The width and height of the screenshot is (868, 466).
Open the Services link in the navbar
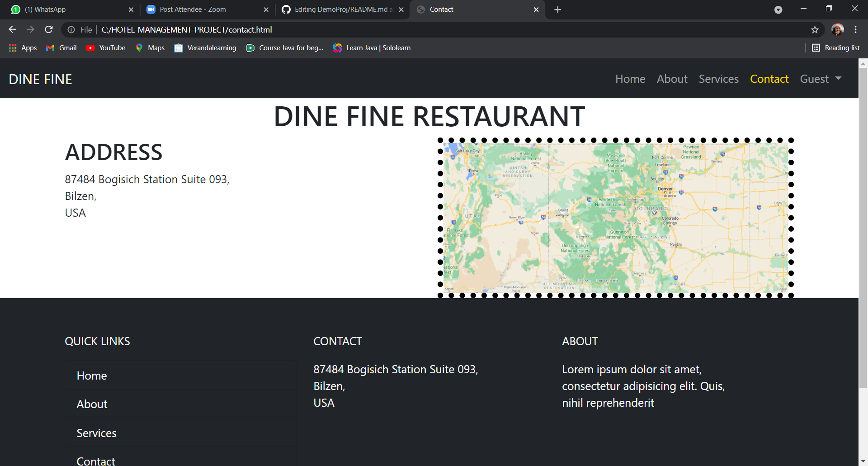pos(718,79)
